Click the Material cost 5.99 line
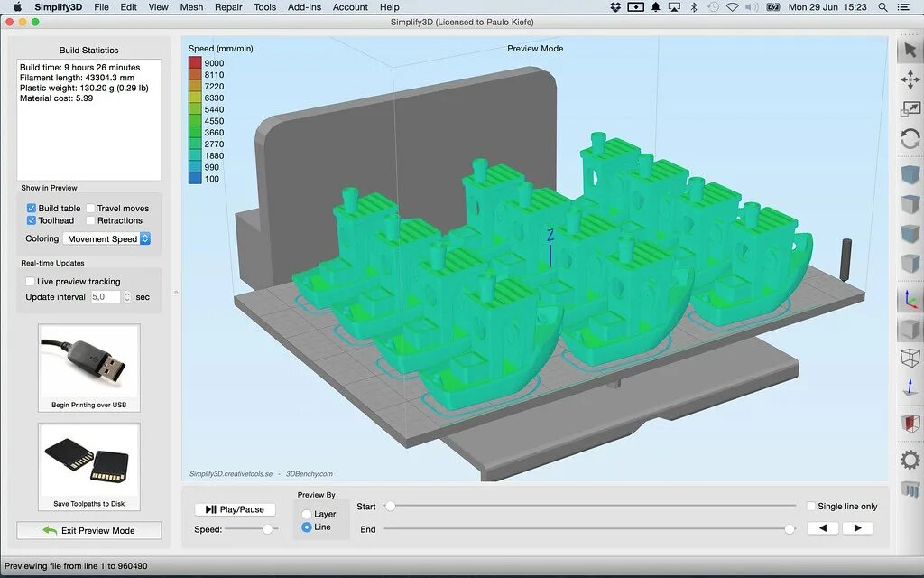This screenshot has width=924, height=578. pyautogui.click(x=57, y=98)
